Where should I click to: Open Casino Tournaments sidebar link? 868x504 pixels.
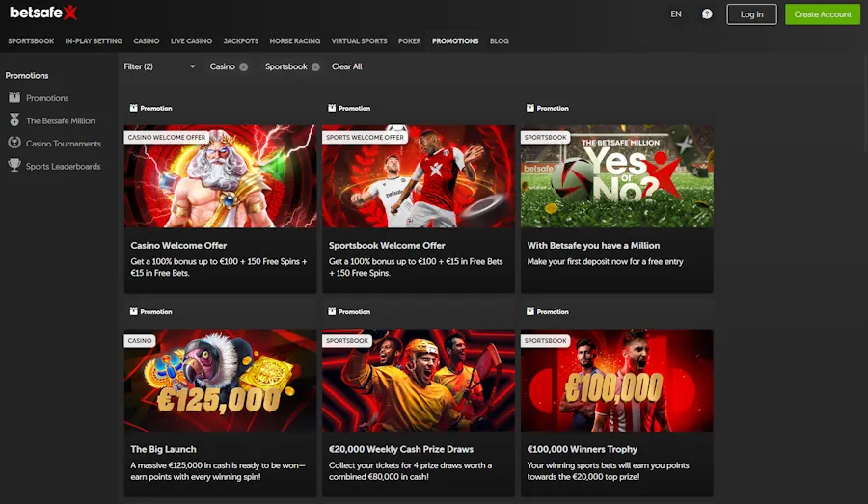tap(64, 144)
